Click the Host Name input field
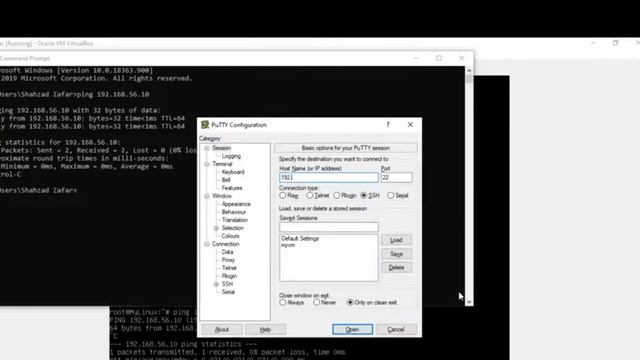Image resolution: width=640 pixels, height=360 pixels. 329,178
